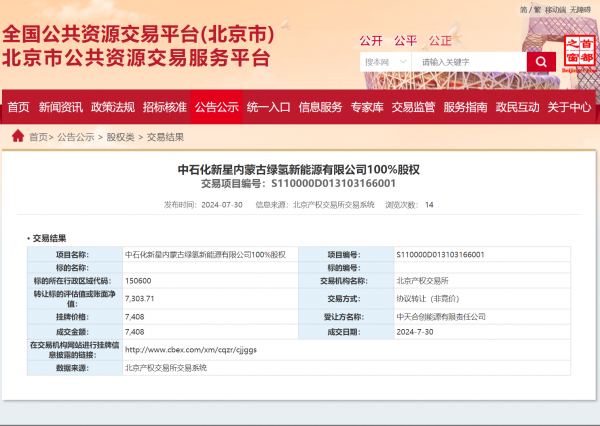The height and width of the screenshot is (426, 600).
Task: Click the 交易结果 section heading
Action: tap(49, 238)
